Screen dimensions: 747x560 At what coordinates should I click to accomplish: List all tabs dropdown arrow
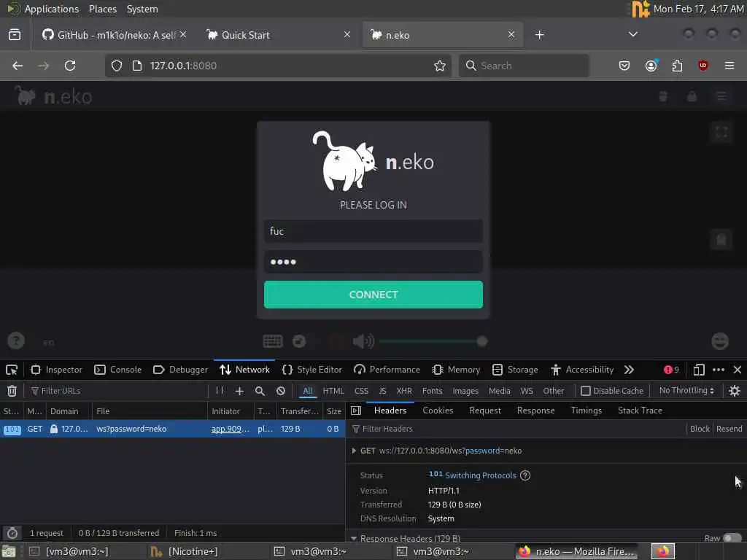[632, 34]
